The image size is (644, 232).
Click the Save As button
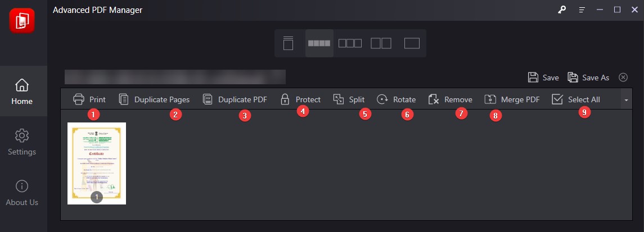pyautogui.click(x=588, y=78)
